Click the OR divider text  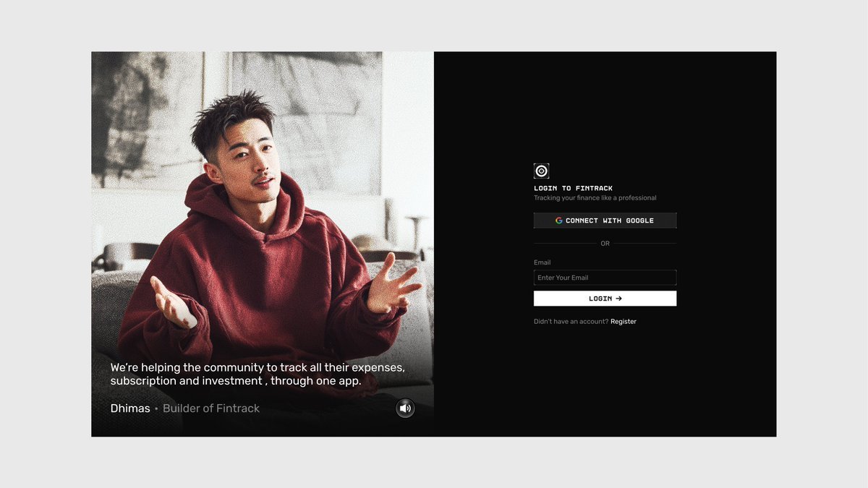[605, 244]
